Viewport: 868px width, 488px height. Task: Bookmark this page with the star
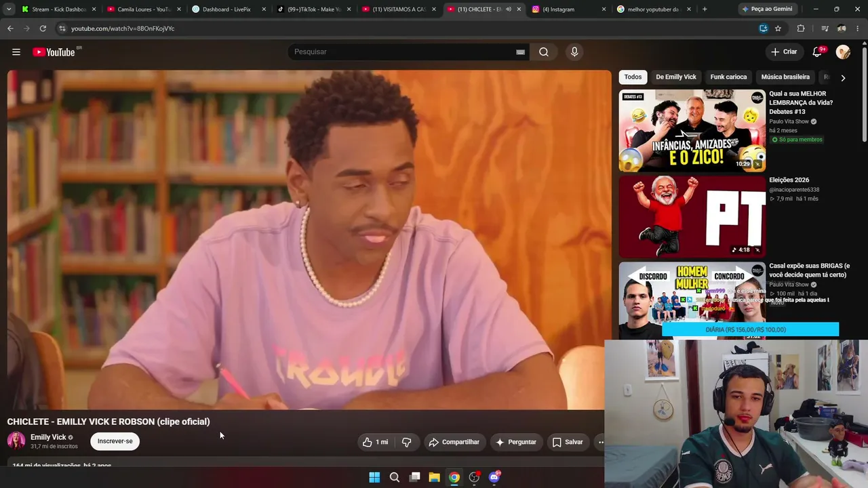(778, 28)
